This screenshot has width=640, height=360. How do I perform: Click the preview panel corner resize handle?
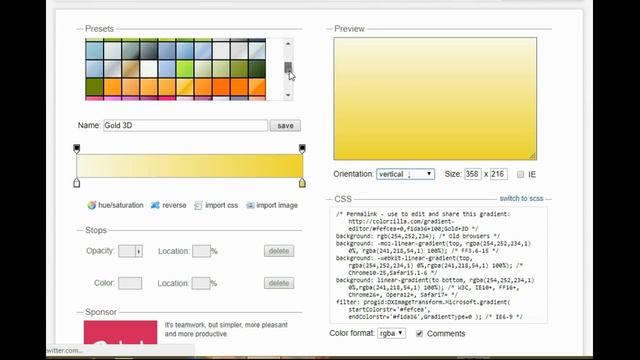pos(532,156)
